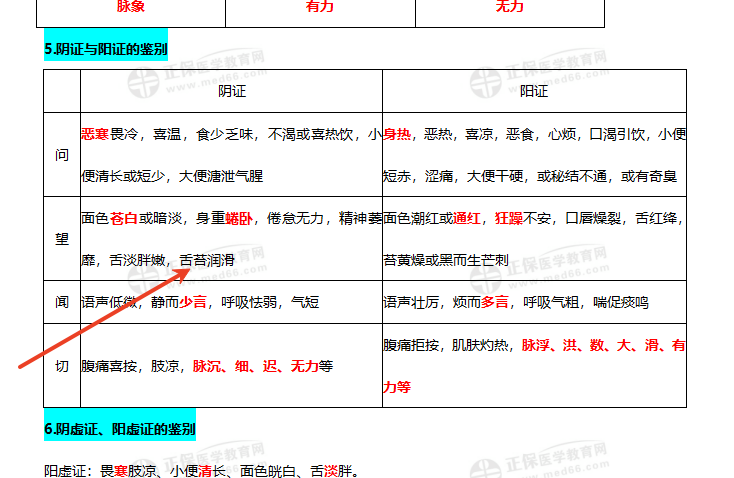Select the 阳证 column header cell
Screen dimensions: 734x478
534,91
